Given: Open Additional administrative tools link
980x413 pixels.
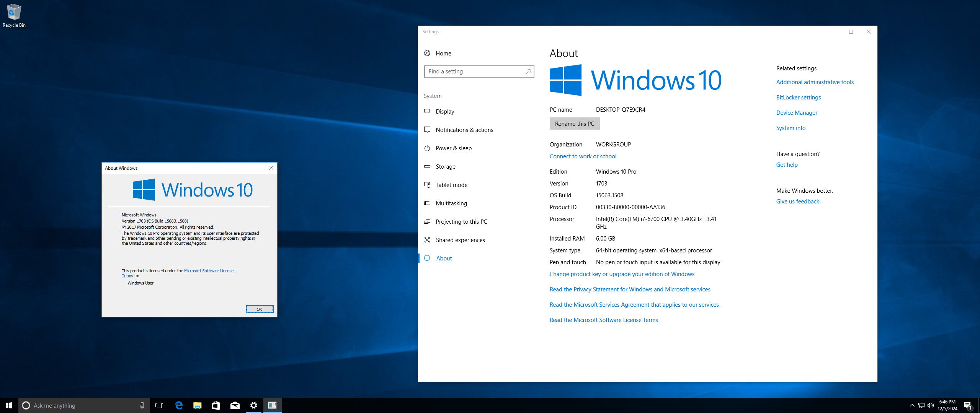Looking at the screenshot, I should pos(815,82).
